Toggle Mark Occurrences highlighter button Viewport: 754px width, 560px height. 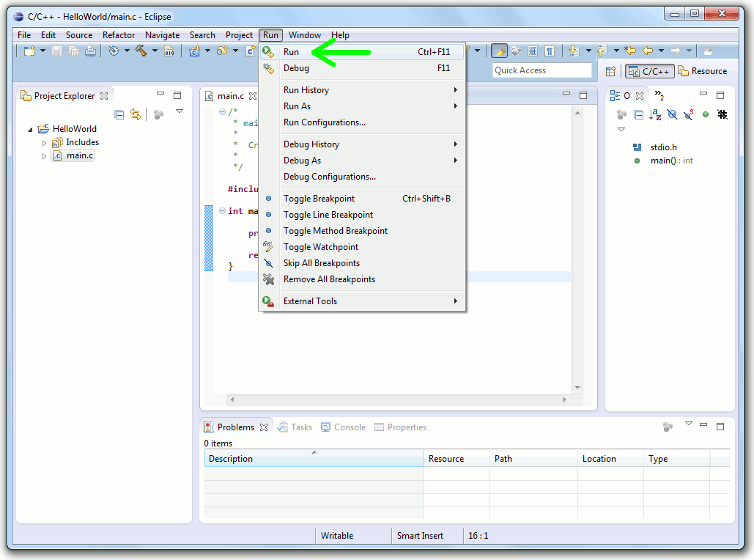click(x=499, y=51)
